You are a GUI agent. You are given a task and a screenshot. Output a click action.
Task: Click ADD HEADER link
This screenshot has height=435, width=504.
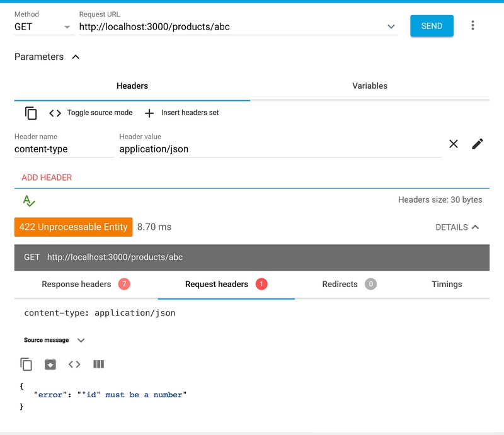pyautogui.click(x=47, y=178)
